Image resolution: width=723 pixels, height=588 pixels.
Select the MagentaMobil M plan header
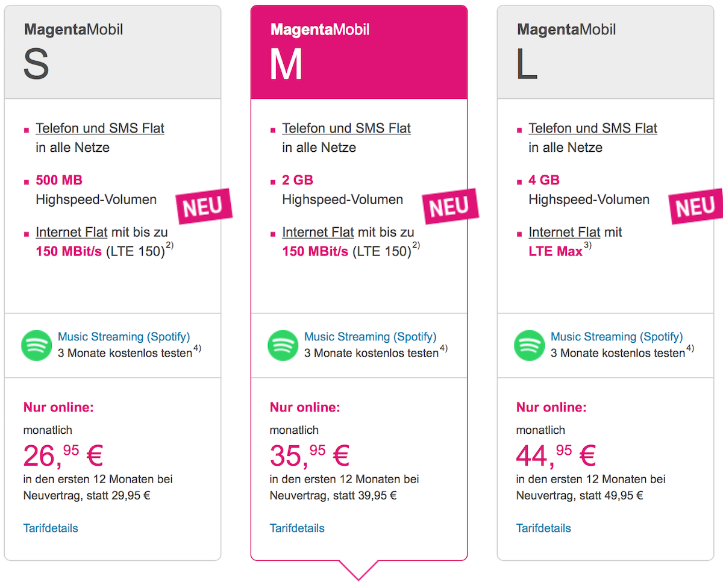[x=359, y=52]
